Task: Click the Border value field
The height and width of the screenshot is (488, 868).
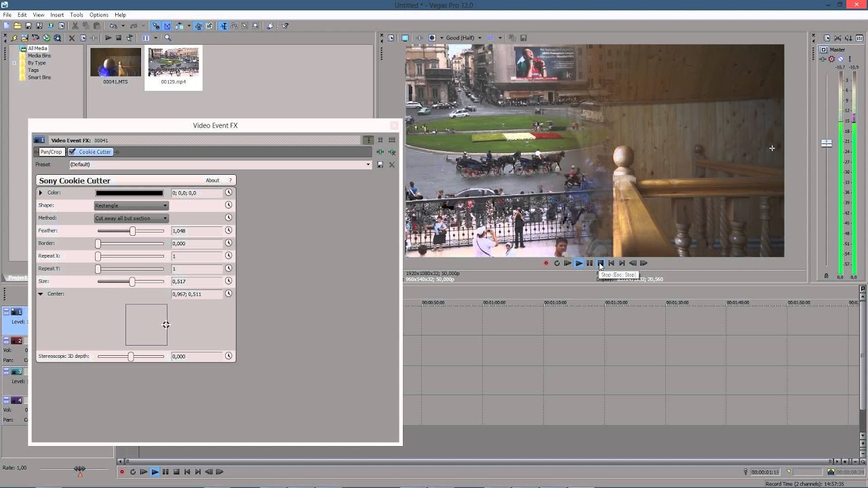Action: [x=196, y=243]
